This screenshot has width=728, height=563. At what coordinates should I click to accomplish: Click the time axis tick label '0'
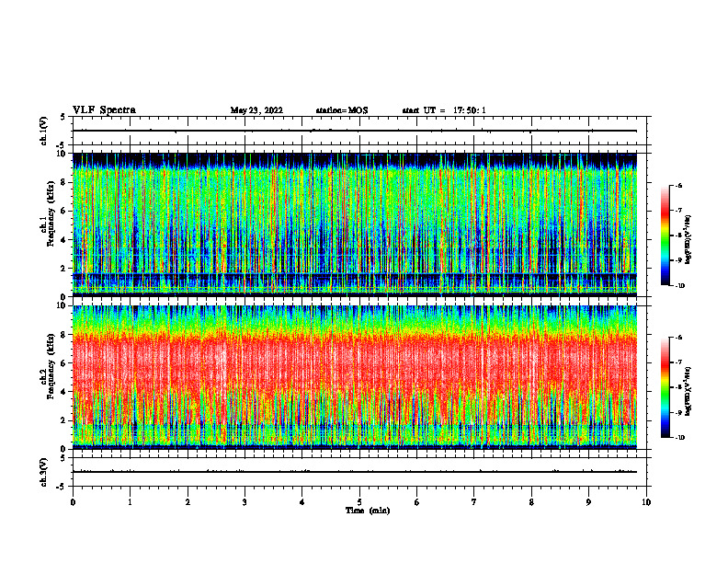[73, 502]
